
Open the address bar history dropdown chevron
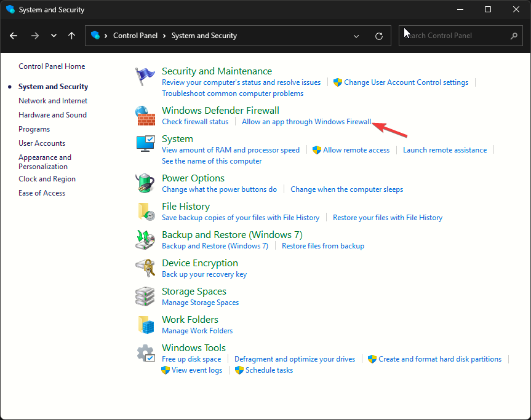[x=356, y=36]
